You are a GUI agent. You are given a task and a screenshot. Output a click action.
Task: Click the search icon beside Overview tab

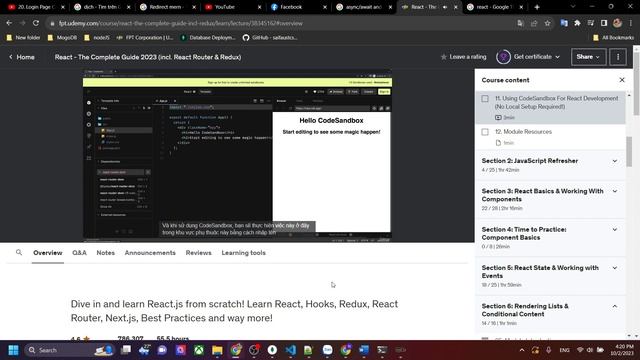tap(19, 253)
